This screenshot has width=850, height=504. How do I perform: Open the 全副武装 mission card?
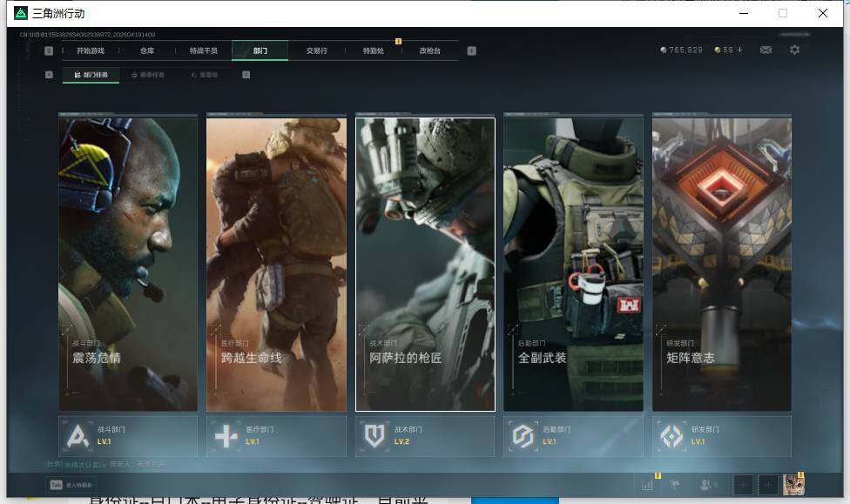(x=573, y=261)
